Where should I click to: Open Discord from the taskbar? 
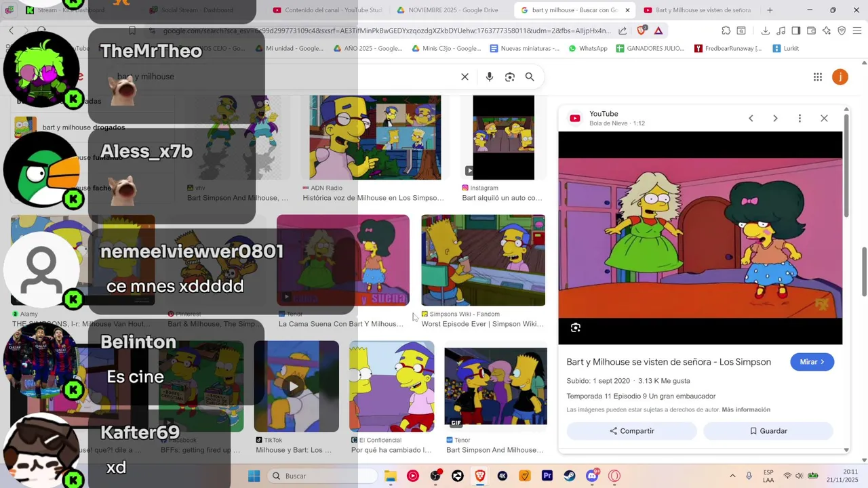click(592, 476)
